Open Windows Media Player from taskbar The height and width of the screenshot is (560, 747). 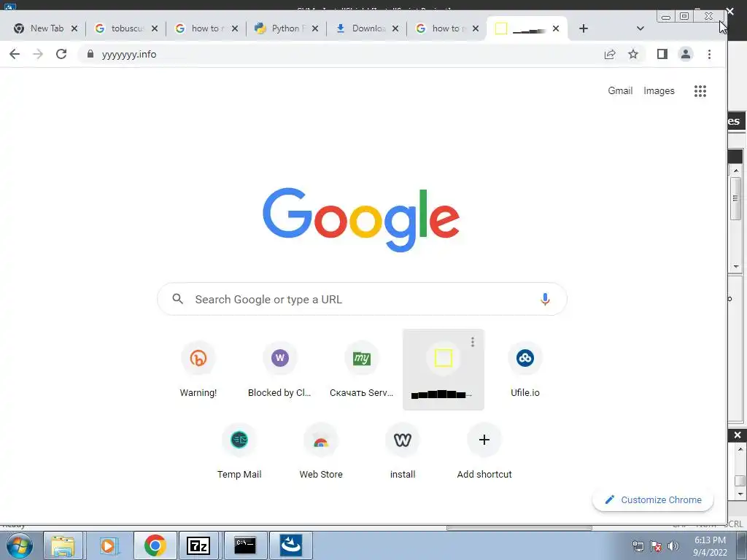click(109, 545)
